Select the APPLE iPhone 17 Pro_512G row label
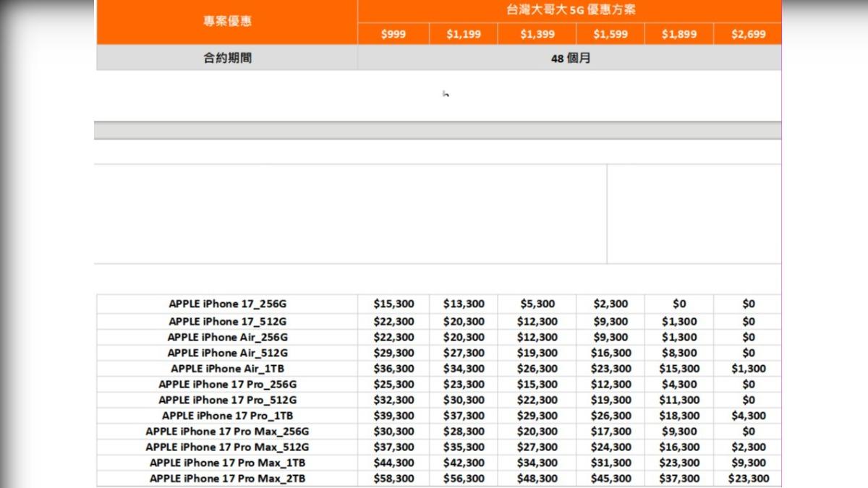The height and width of the screenshot is (488, 868). coord(227,400)
